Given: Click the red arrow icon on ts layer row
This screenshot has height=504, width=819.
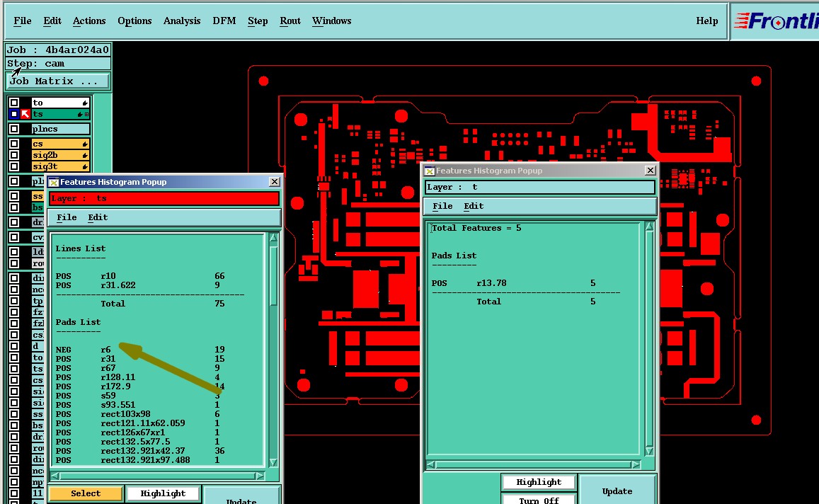Looking at the screenshot, I should [25, 114].
